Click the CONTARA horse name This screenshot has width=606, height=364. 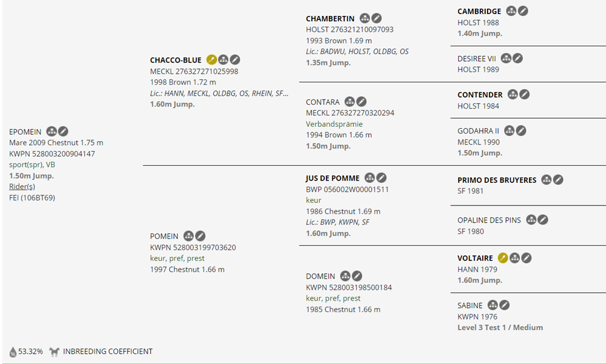coord(323,102)
